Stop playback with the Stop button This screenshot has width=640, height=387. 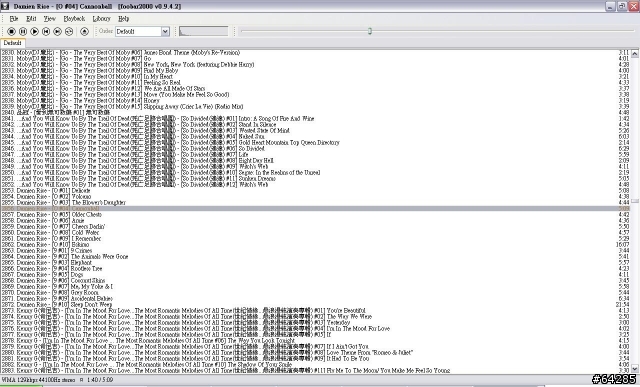[x=11, y=31]
